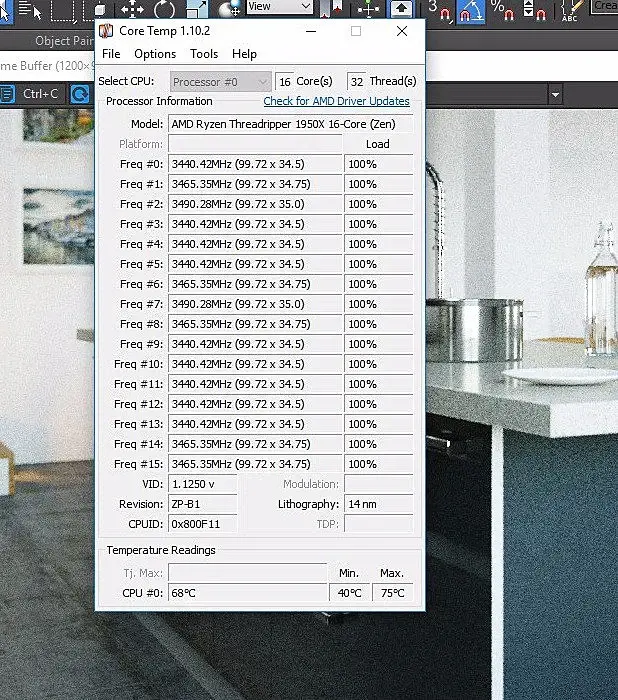Open the Options menu in Core Temp
This screenshot has width=618, height=700.
[155, 54]
